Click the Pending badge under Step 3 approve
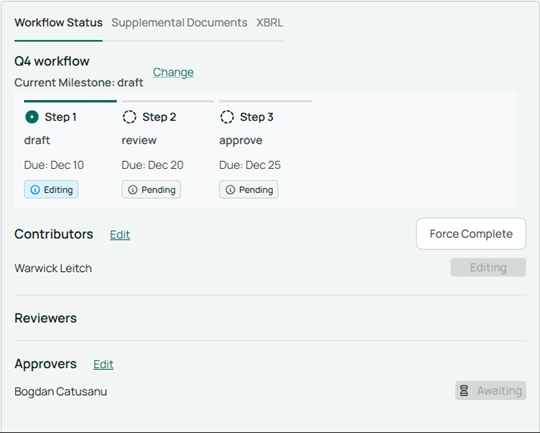The height and width of the screenshot is (433, 540). 249,189
